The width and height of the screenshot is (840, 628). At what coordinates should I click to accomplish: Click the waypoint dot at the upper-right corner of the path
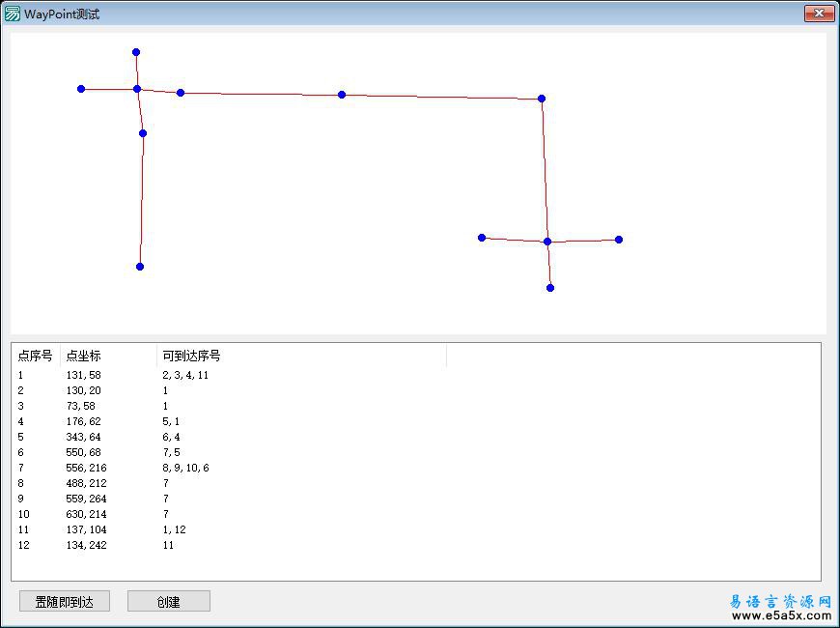click(x=542, y=99)
